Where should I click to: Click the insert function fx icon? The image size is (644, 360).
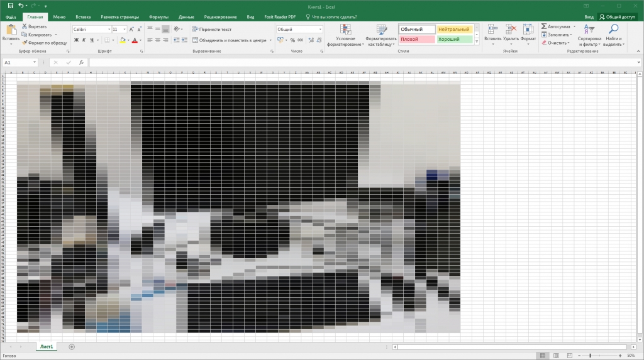81,62
